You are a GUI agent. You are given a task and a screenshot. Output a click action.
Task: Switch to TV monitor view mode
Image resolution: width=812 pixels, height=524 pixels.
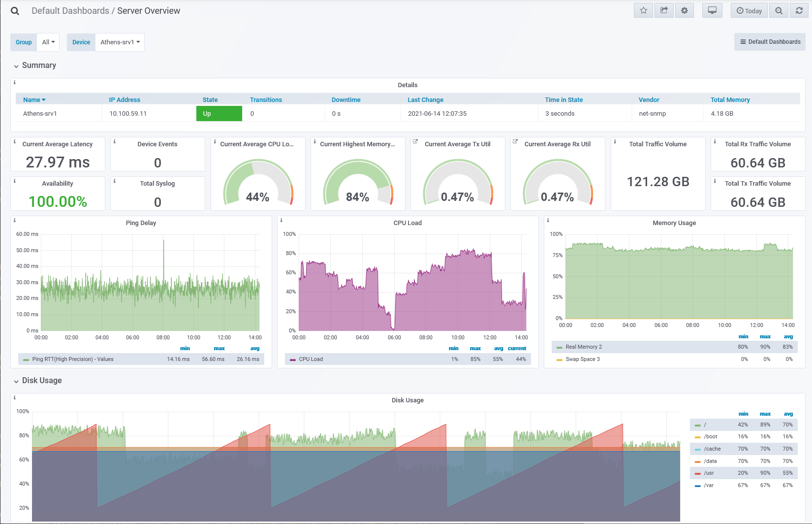click(712, 10)
